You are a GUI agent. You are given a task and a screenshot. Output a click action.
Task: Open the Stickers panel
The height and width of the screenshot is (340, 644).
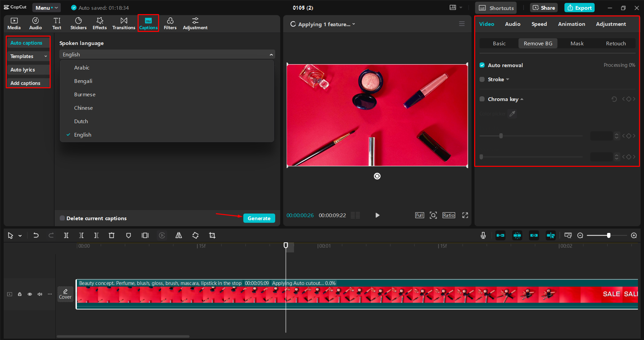coord(78,23)
